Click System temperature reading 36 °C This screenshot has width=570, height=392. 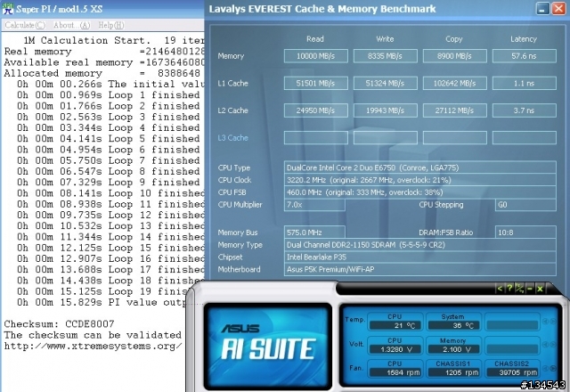(453, 325)
